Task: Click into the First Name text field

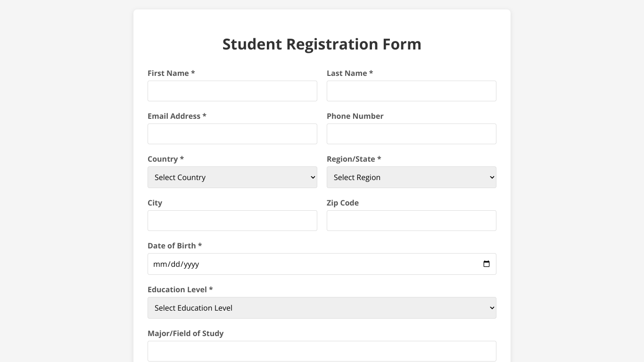Action: pyautogui.click(x=232, y=91)
